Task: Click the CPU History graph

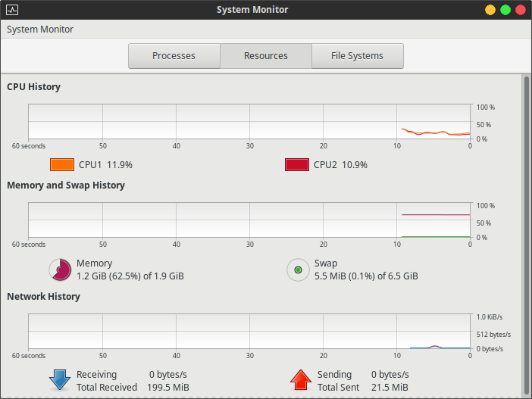Action: coord(249,122)
